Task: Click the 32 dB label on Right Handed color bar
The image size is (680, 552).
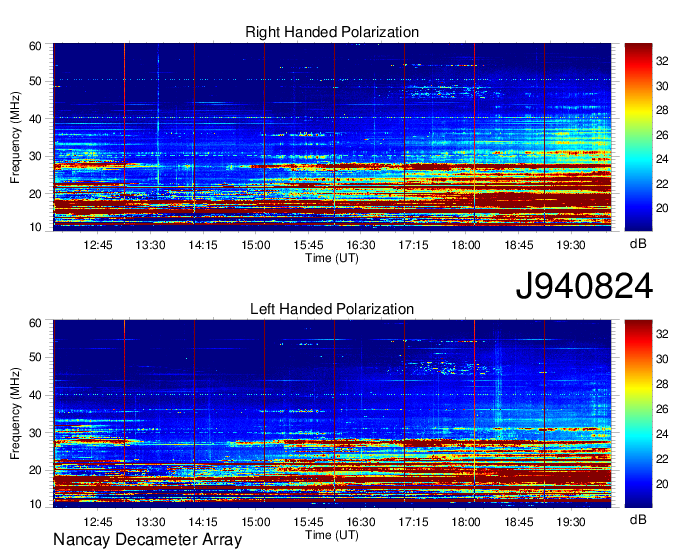Action: [x=662, y=61]
